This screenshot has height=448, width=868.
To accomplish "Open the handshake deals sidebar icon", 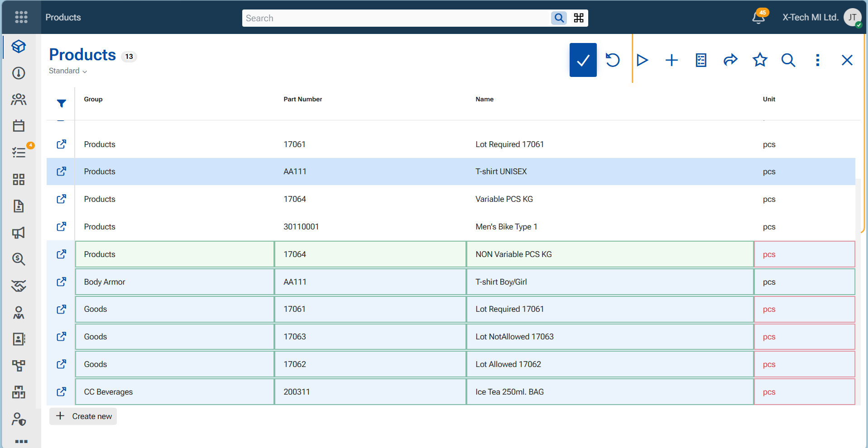I will tap(19, 286).
